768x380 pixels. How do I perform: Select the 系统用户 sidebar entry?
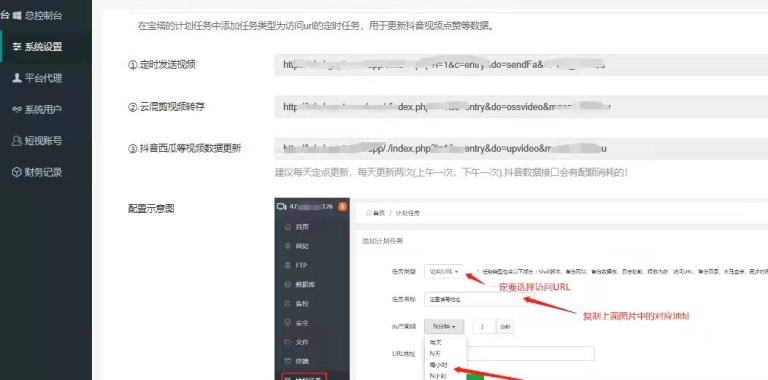point(37,109)
